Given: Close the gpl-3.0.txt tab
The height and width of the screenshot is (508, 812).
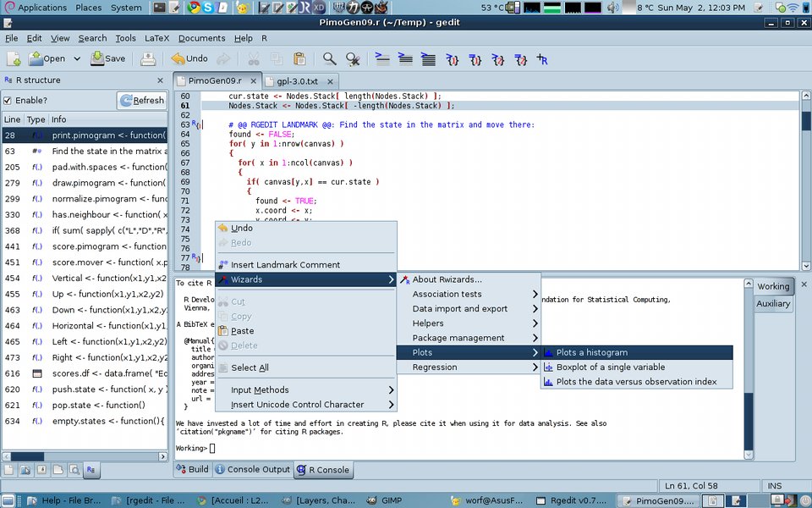Looking at the screenshot, I should pyautogui.click(x=330, y=81).
